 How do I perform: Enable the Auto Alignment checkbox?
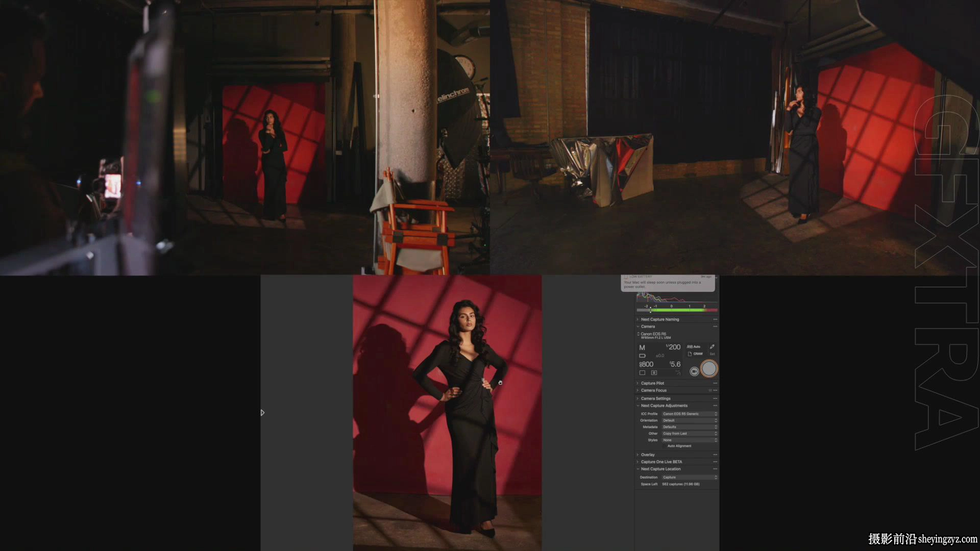click(x=664, y=446)
